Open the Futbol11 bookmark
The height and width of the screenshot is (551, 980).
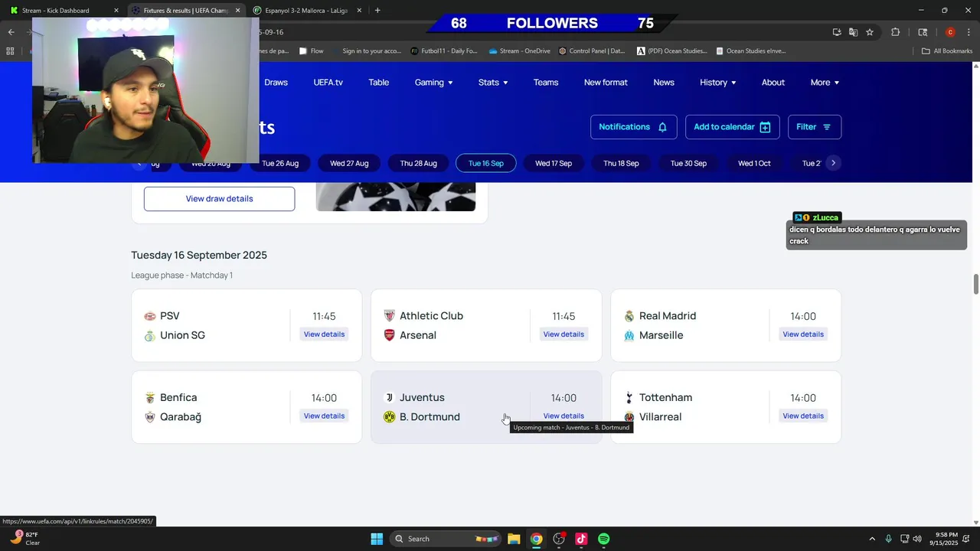coord(444,51)
